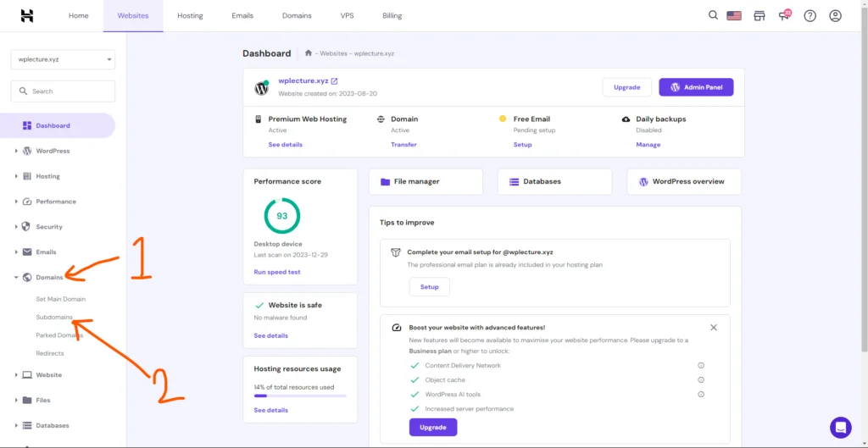The height and width of the screenshot is (448, 868).
Task: Open the File manager card
Action: point(426,181)
